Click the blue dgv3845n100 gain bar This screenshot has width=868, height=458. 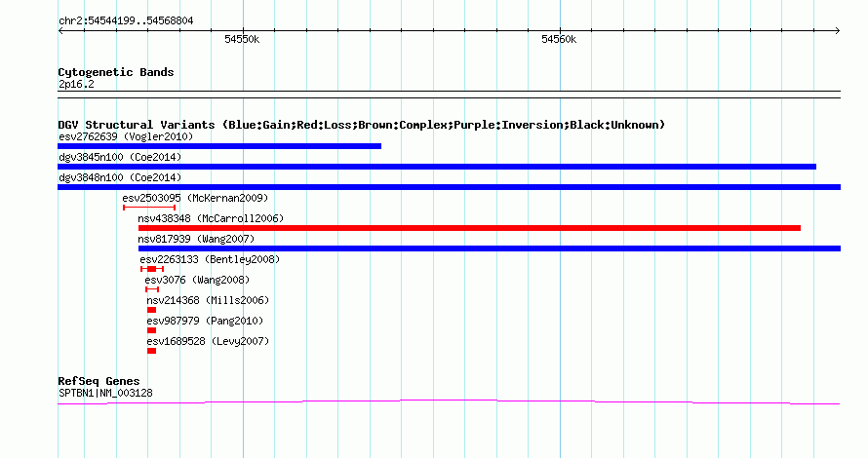[437, 167]
